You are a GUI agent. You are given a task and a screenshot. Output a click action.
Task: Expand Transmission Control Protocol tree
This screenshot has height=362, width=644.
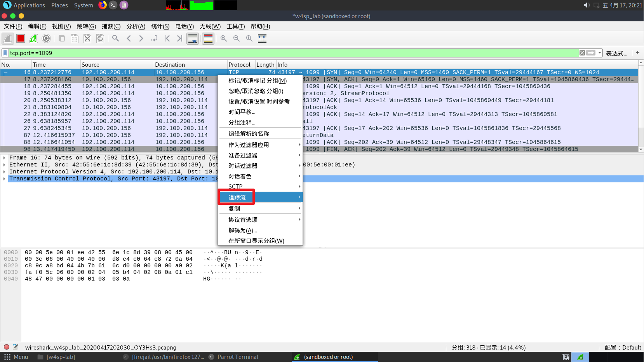pos(4,179)
